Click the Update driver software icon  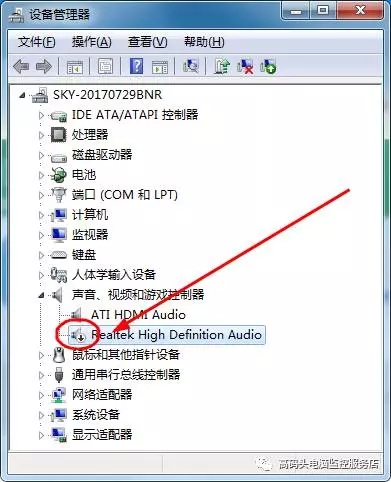pos(222,66)
